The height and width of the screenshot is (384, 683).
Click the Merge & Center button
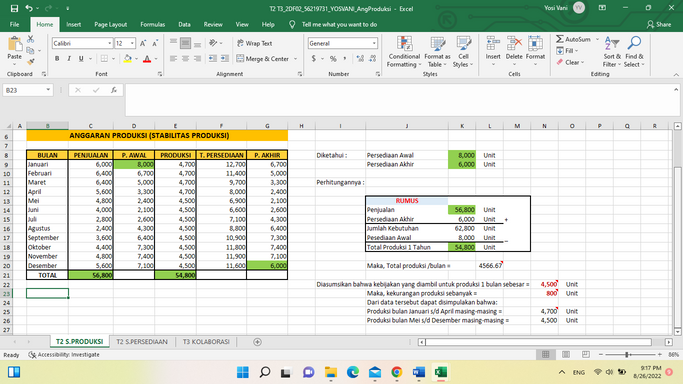click(x=263, y=59)
